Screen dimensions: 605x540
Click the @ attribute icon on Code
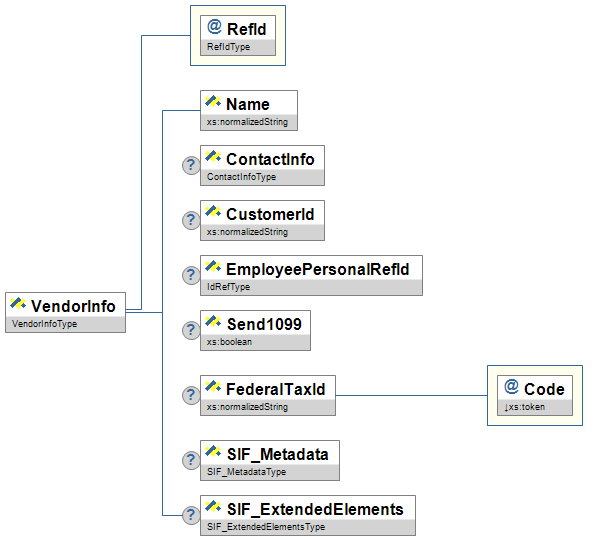click(x=511, y=387)
